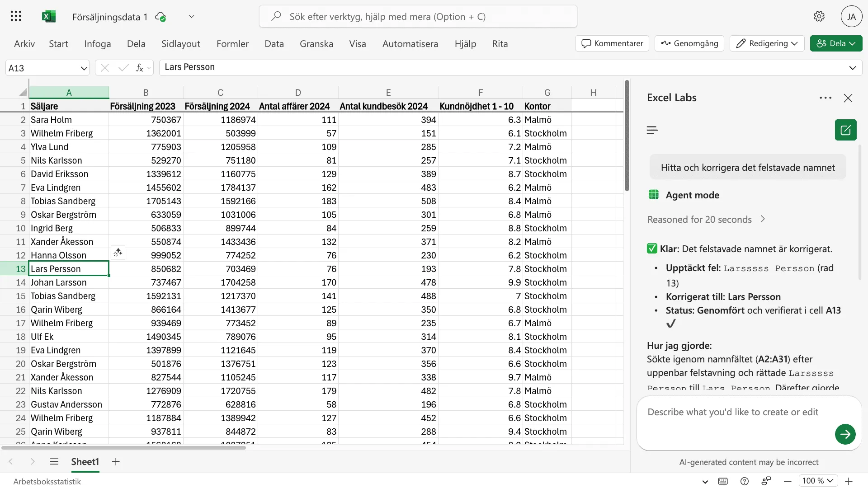Open the all sheets list
Image resolution: width=868 pixels, height=488 pixels.
(54, 461)
